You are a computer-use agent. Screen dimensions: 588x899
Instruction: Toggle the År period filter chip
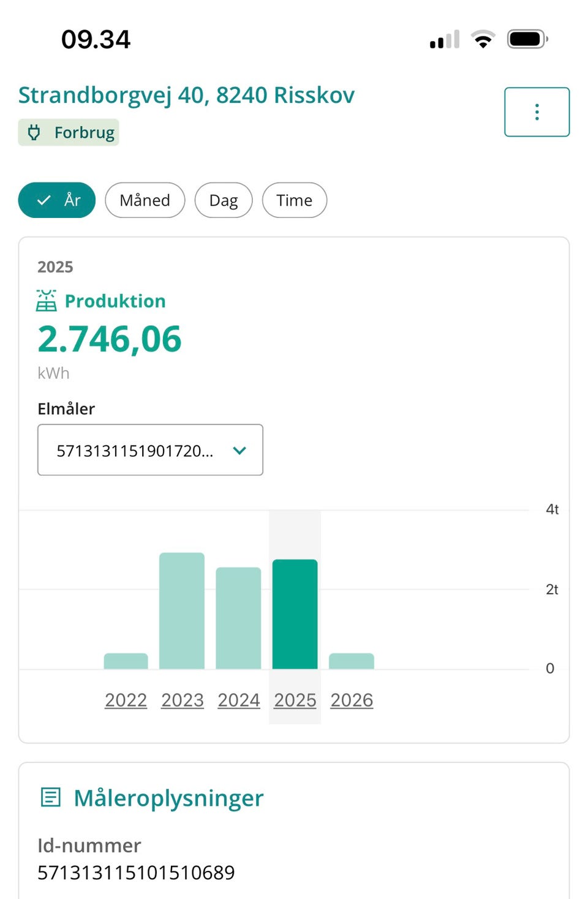click(57, 200)
